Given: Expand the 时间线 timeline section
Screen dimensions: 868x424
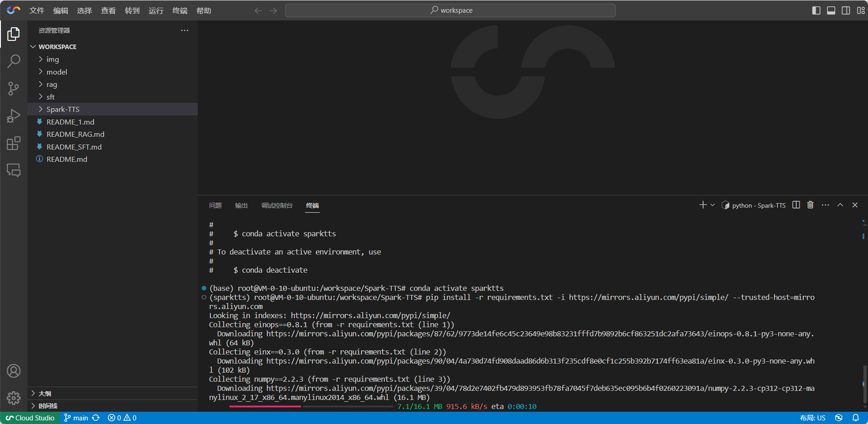Looking at the screenshot, I should (112, 406).
